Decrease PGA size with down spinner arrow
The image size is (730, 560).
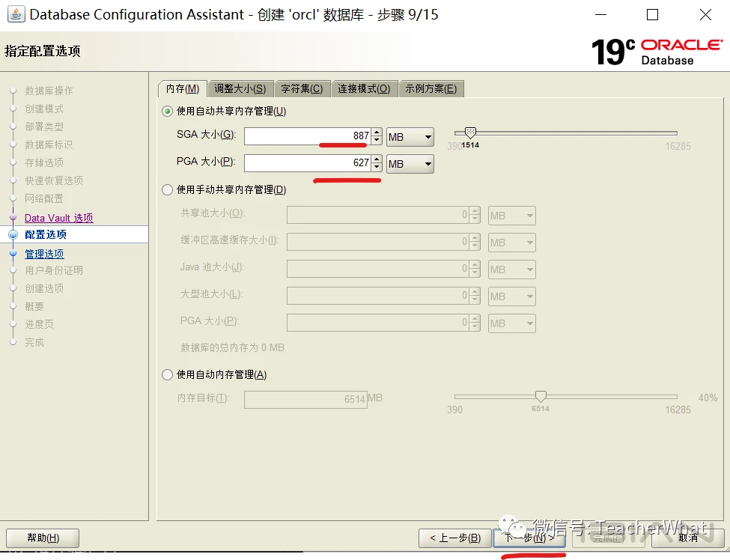377,168
